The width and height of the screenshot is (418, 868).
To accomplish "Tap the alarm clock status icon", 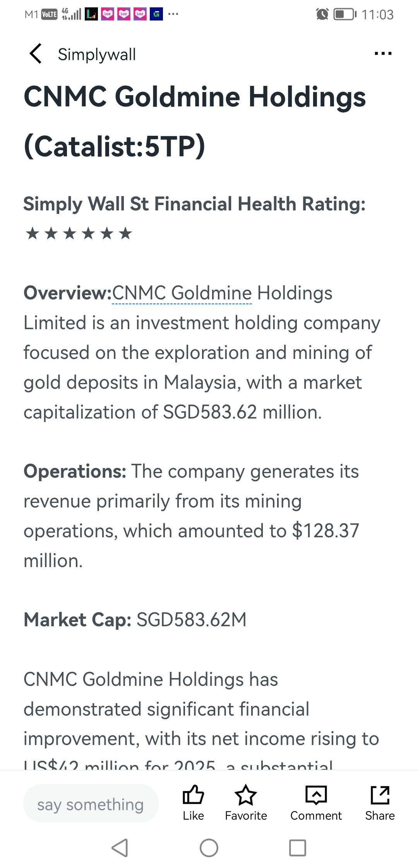I will [322, 14].
